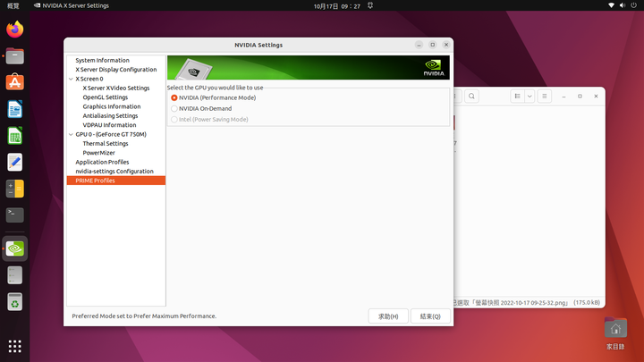Open Application Profiles page
Screen dimensions: 644x362
(102, 162)
